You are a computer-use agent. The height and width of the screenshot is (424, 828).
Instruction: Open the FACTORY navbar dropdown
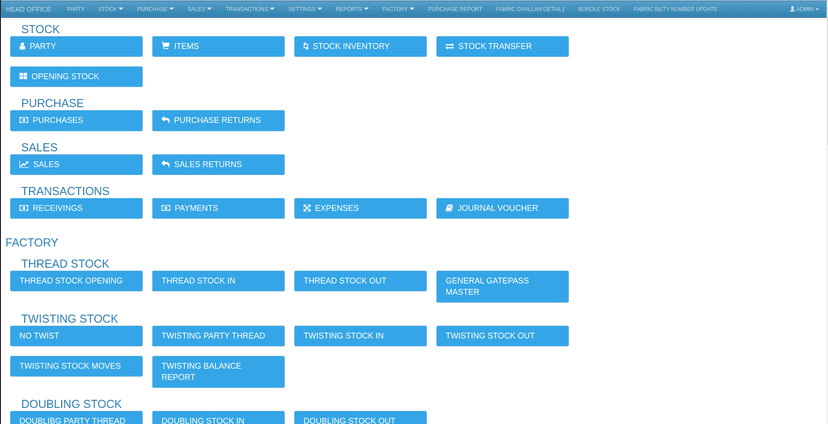tap(398, 9)
